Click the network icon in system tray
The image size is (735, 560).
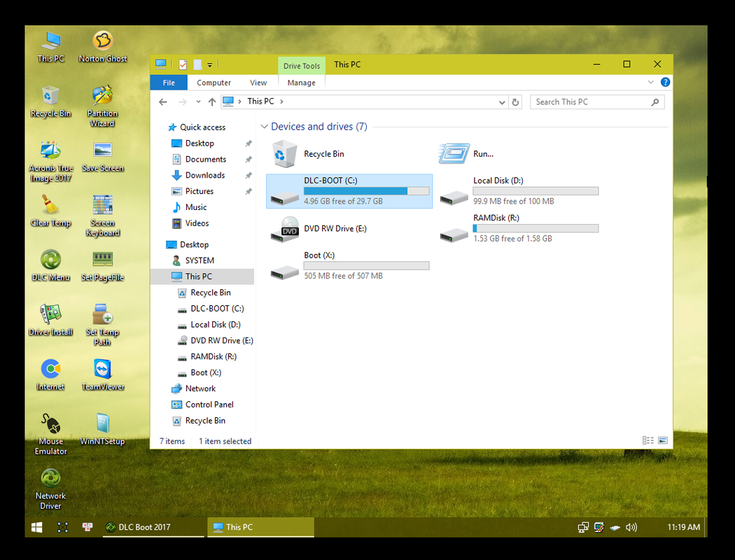(x=583, y=527)
